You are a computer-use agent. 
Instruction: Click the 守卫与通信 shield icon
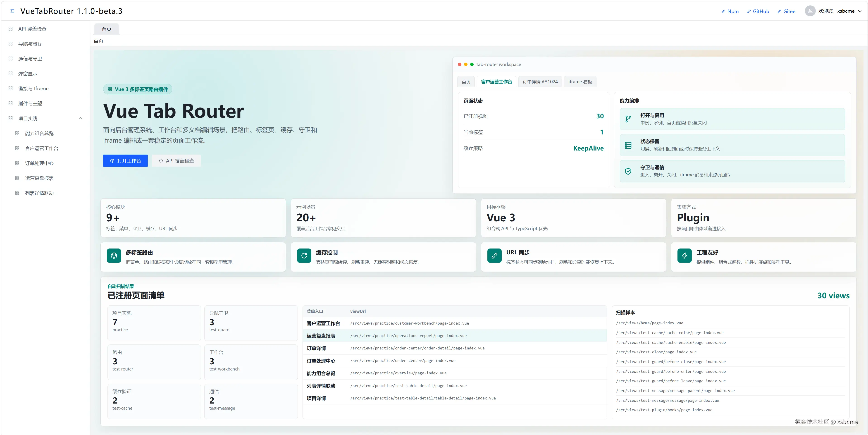[x=628, y=171]
